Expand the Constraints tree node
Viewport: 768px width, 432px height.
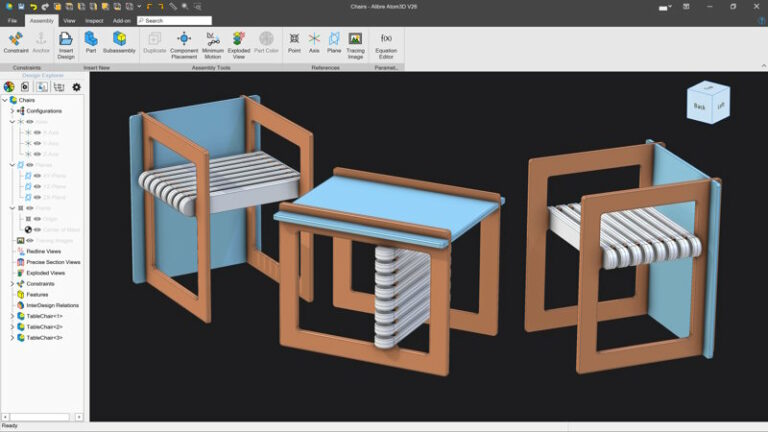point(12,284)
